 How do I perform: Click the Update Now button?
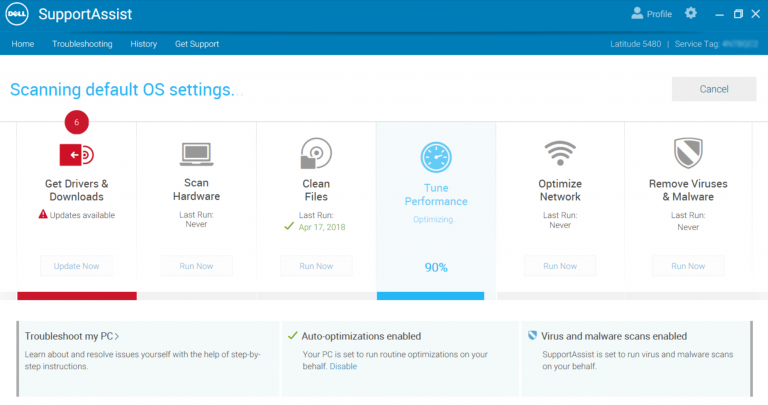click(x=76, y=266)
